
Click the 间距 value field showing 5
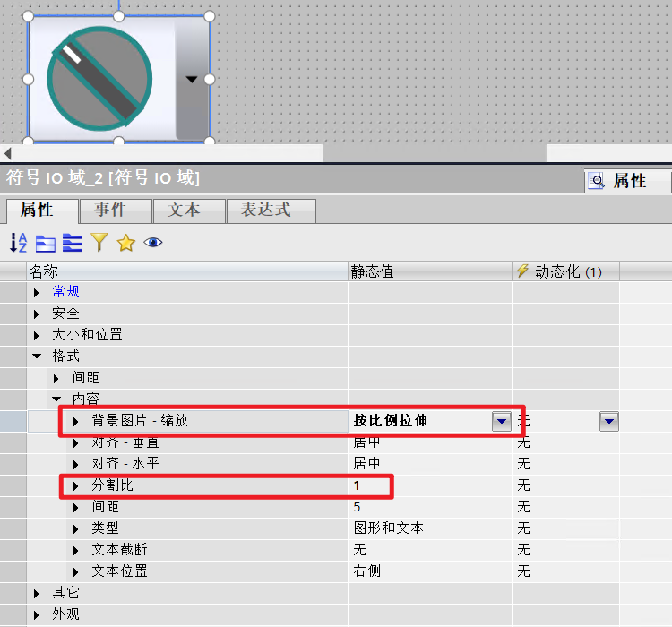[x=430, y=507]
